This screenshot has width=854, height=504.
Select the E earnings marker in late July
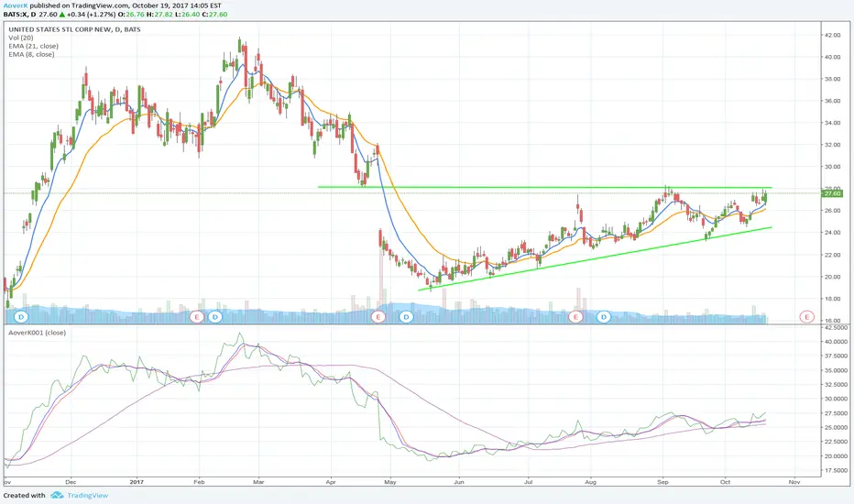click(575, 316)
